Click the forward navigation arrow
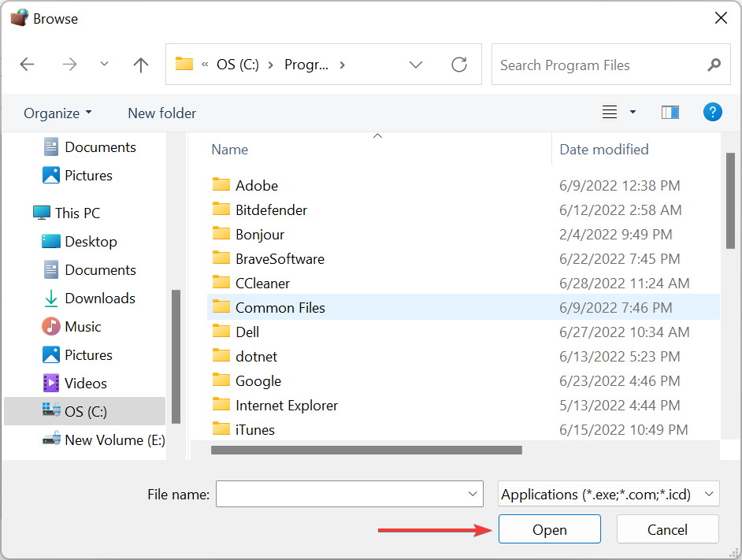This screenshot has width=742, height=560. (x=69, y=65)
